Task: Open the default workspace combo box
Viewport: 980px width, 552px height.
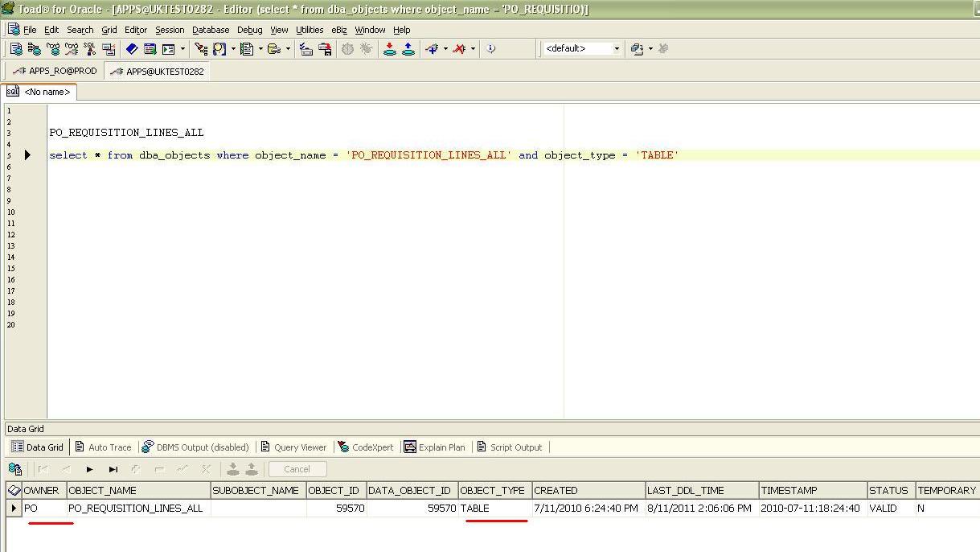Action: tap(584, 48)
